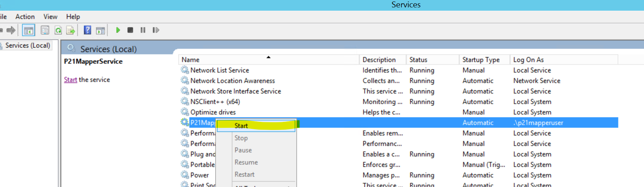
Task: Select Services (Local) in console tree
Action: [28, 45]
